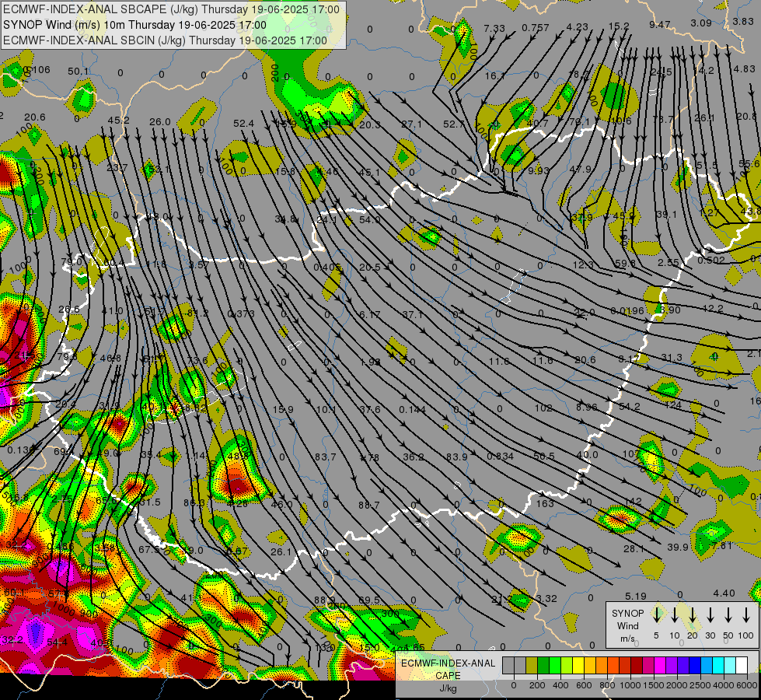Click the map value '9.47'
Viewport: 761px width, 700px height.
click(660, 24)
